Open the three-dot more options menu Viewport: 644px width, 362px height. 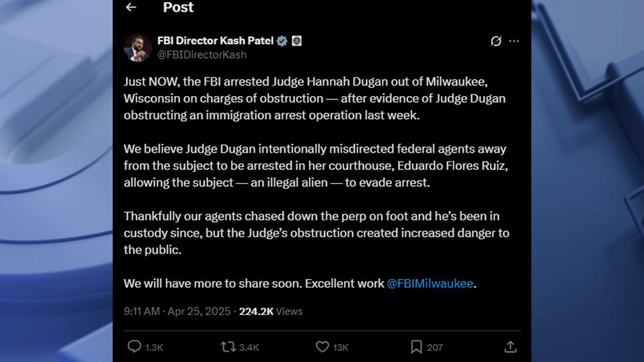pyautogui.click(x=514, y=41)
